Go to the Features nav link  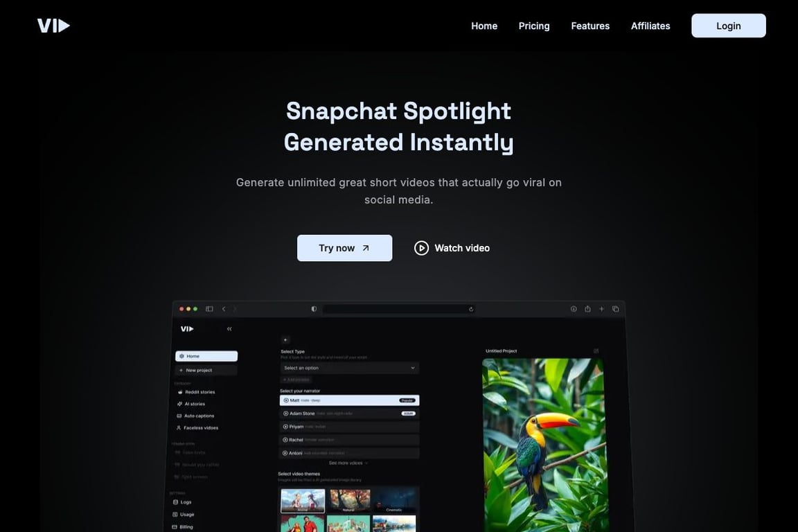590,26
